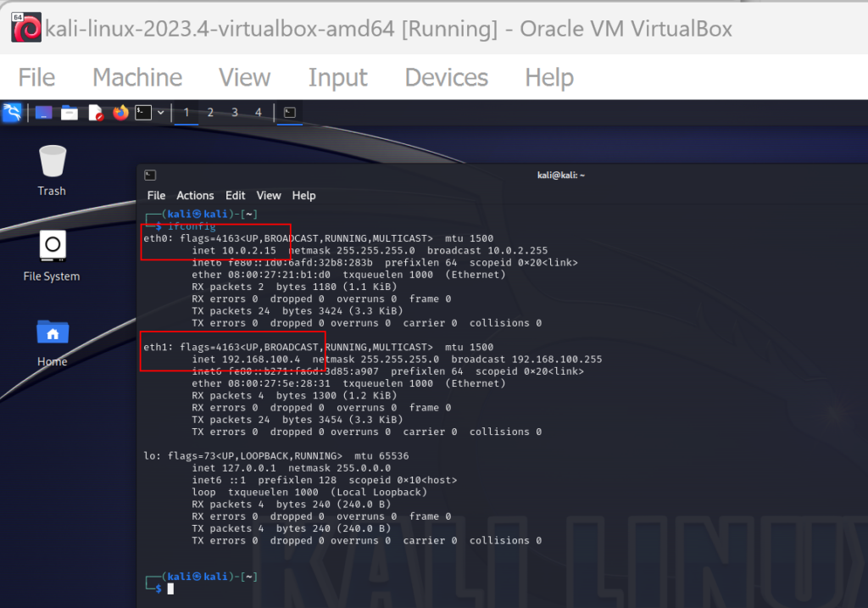Open the terminal's File menu
868x608 pixels.
click(156, 196)
